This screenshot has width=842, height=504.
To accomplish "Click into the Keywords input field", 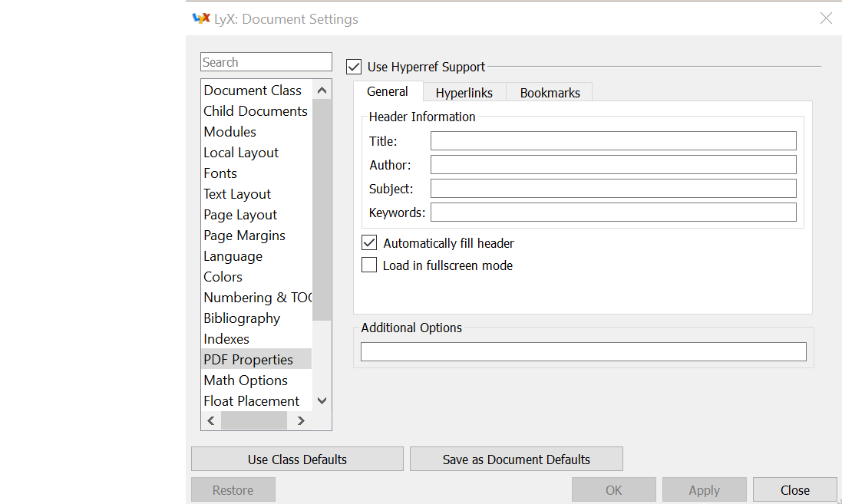I will pyautogui.click(x=613, y=212).
